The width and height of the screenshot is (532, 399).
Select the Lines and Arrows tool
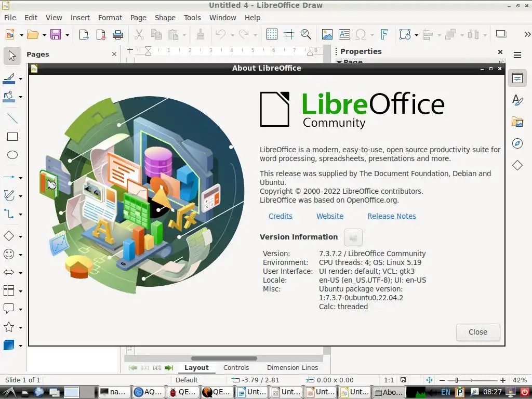pyautogui.click(x=9, y=177)
